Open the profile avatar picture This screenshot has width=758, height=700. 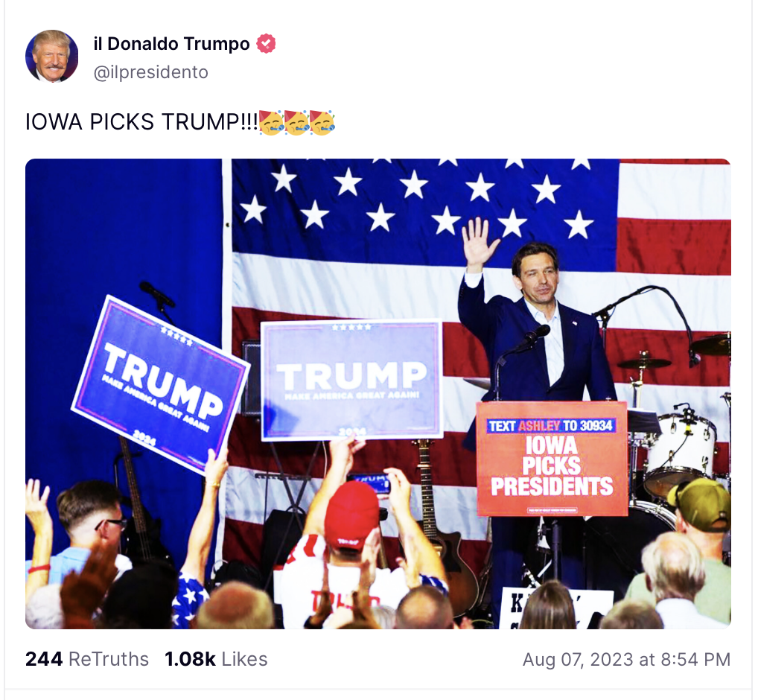[x=51, y=56]
